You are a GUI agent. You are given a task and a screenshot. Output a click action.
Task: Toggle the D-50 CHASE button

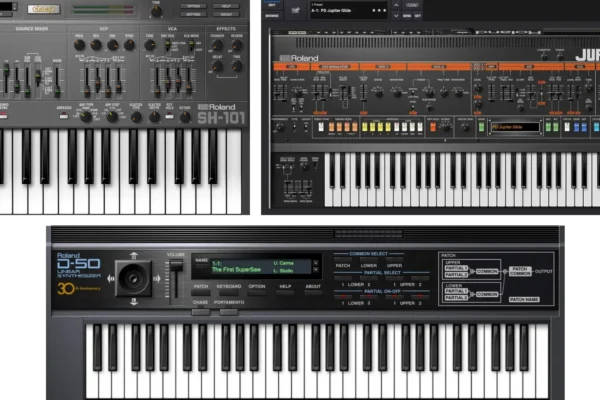tap(201, 312)
